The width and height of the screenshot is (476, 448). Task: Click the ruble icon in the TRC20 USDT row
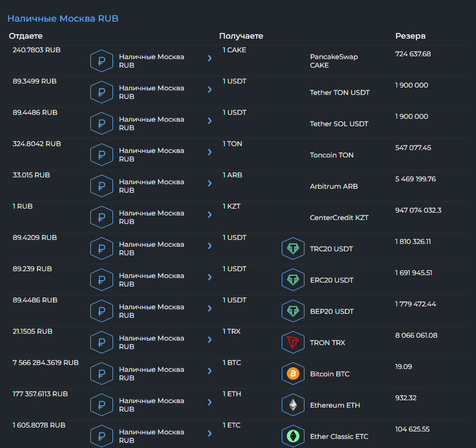coord(102,248)
